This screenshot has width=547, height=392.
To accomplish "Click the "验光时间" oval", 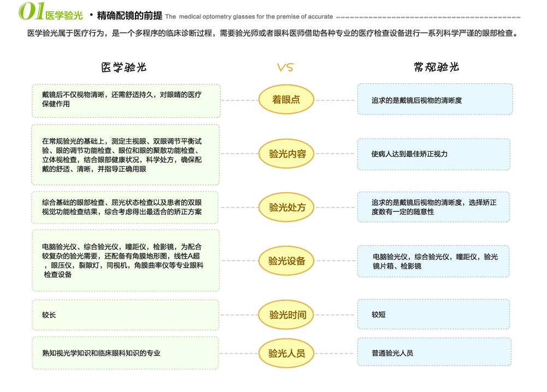I will 287,314.
